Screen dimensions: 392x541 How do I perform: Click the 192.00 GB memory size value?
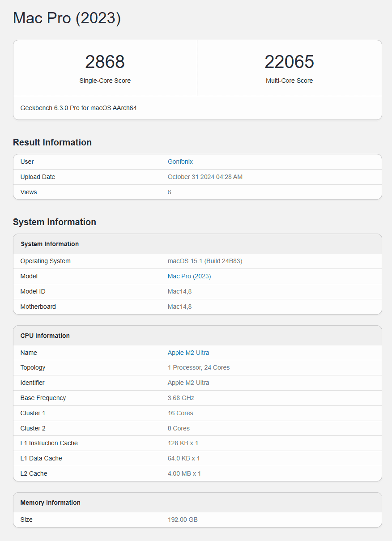pos(183,520)
